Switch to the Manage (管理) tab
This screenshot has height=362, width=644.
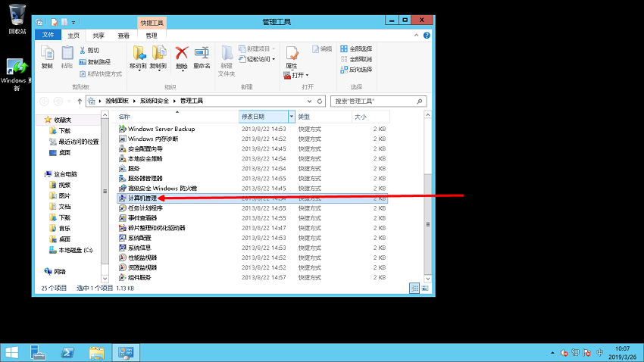tap(152, 36)
